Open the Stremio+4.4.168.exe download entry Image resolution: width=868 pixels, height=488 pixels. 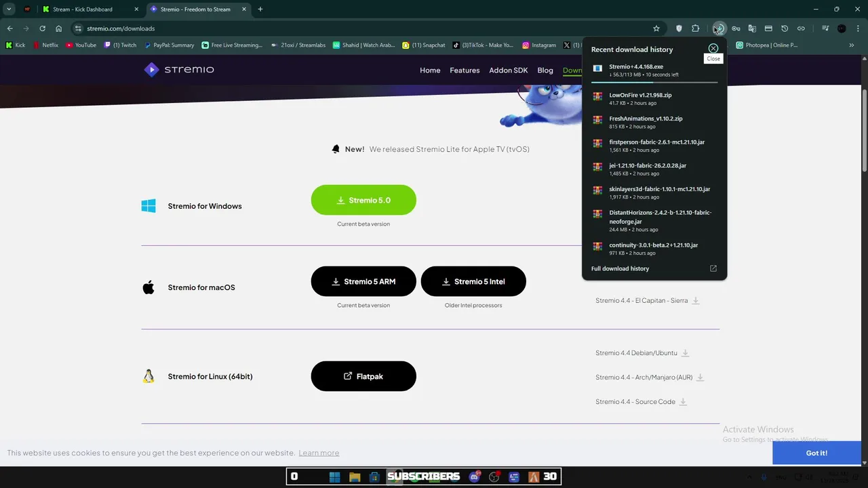[x=654, y=70]
